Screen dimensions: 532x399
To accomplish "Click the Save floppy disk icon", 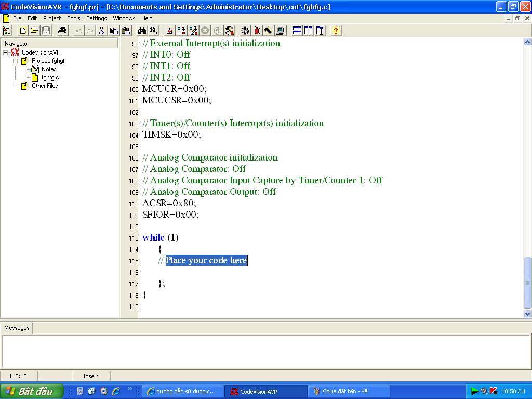I will tap(46, 31).
